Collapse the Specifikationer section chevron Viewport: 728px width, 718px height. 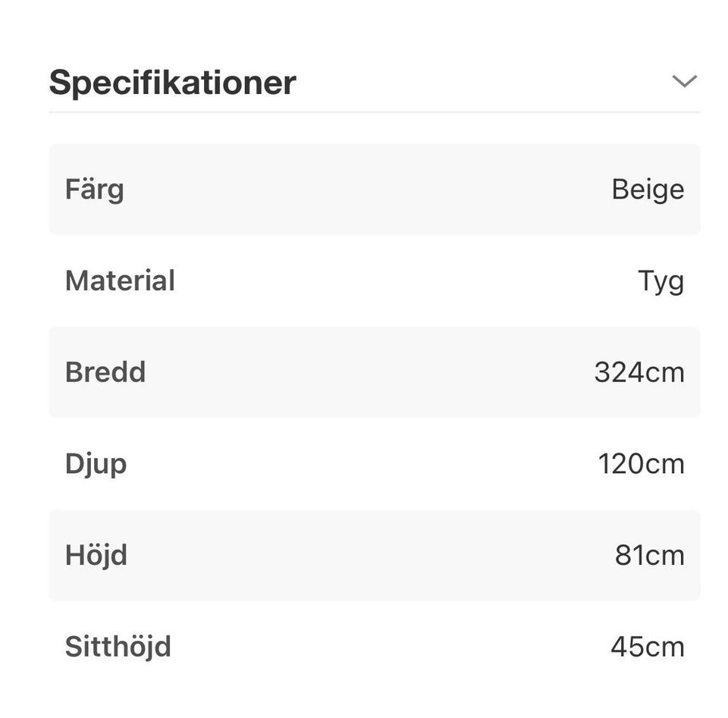point(684,81)
